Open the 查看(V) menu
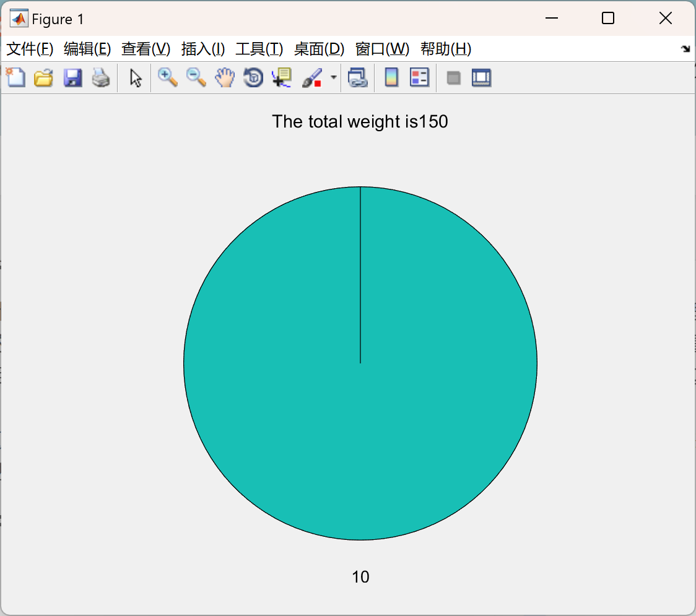 (146, 49)
